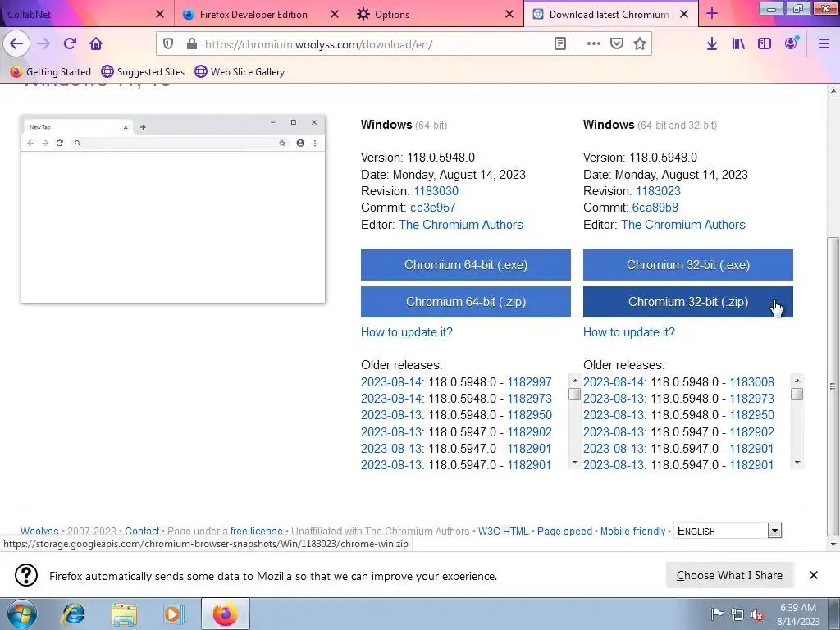The height and width of the screenshot is (630, 840).
Task: Open the Downloads arrow icon
Action: (x=711, y=44)
